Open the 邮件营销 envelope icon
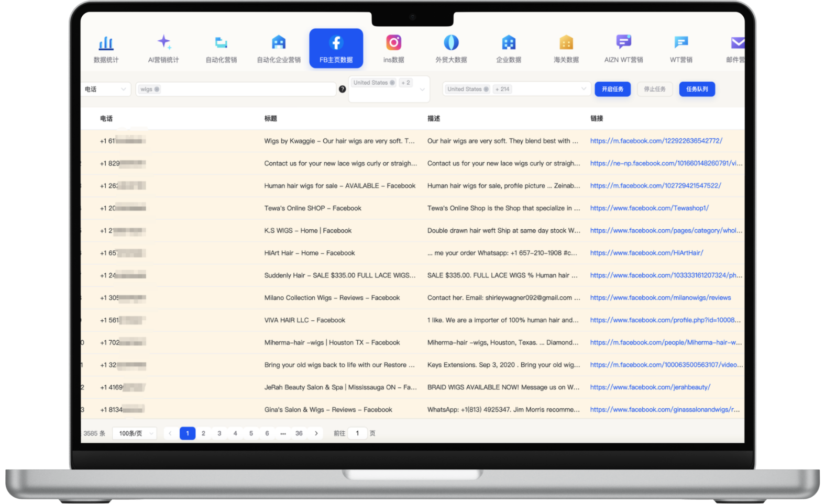The width and height of the screenshot is (825, 504). tap(738, 42)
